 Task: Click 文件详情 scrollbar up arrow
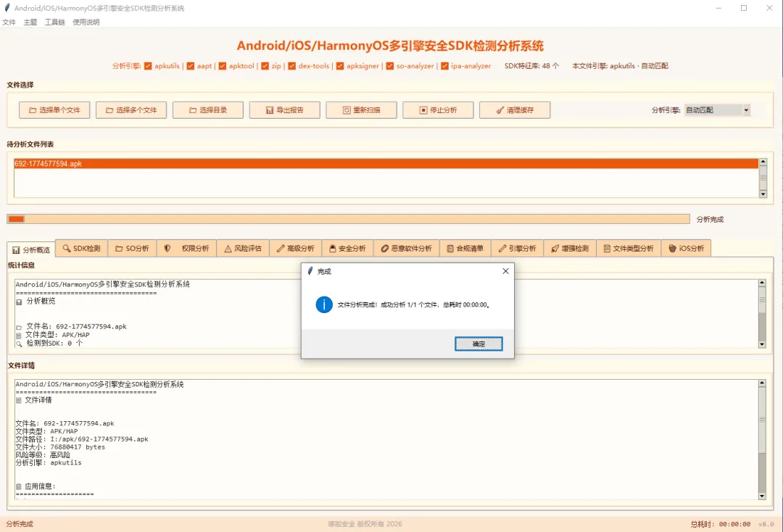click(762, 383)
